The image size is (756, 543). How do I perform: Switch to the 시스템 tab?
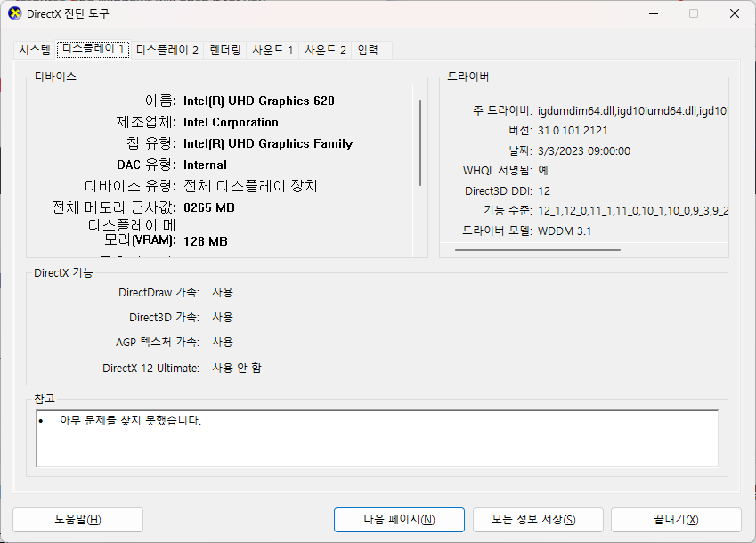tap(35, 50)
